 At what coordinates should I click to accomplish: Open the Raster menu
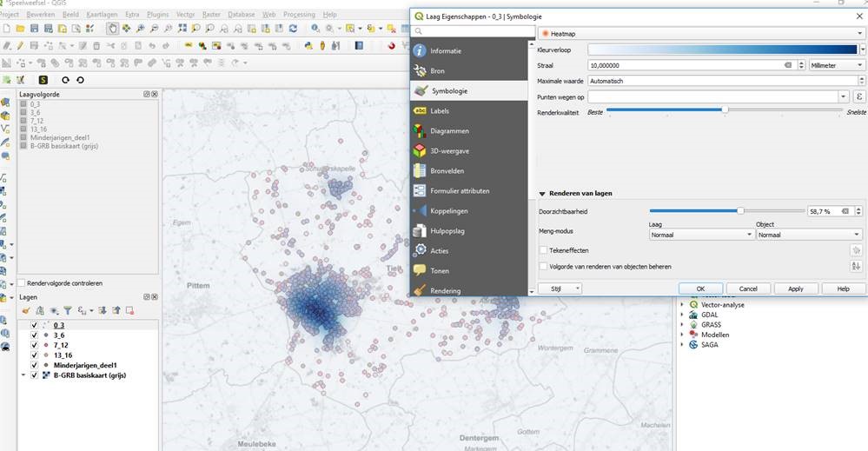tap(211, 15)
